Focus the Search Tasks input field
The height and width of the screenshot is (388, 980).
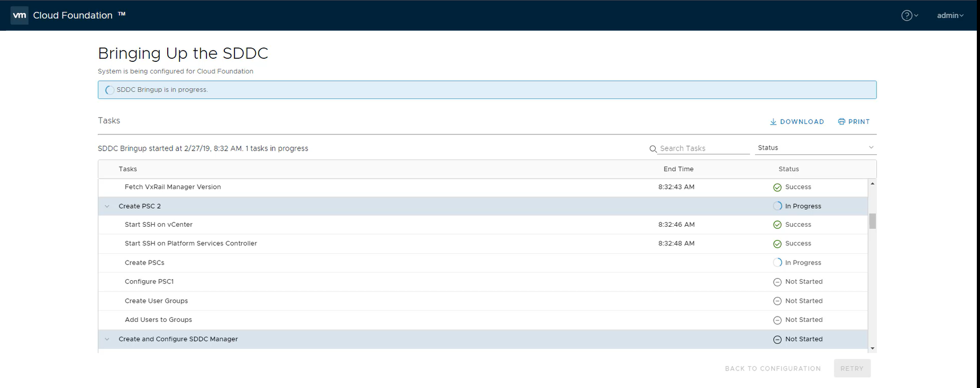pos(704,149)
